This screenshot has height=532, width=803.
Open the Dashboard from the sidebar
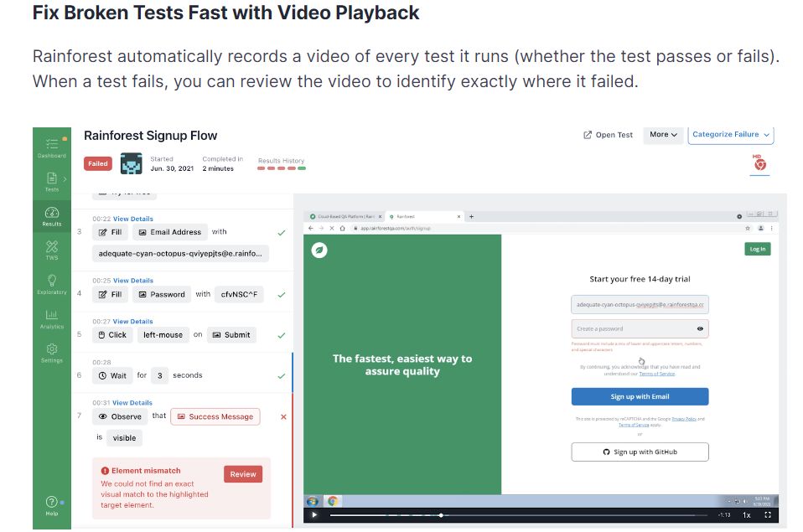[51, 147]
